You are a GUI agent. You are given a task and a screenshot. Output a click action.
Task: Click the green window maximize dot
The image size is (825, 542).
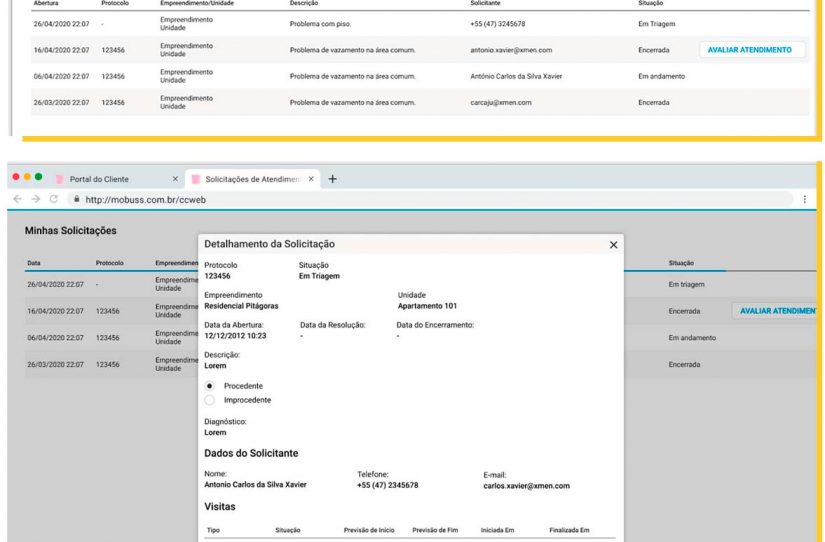(x=38, y=177)
